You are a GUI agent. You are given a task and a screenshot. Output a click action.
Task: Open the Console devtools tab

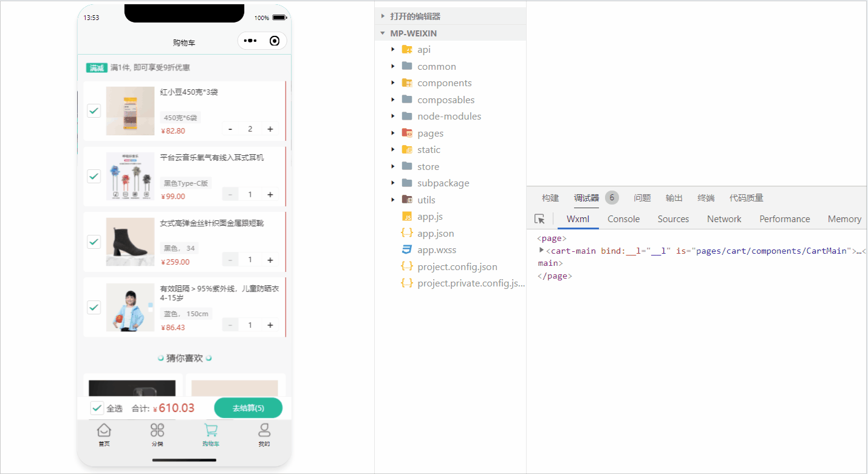click(624, 219)
